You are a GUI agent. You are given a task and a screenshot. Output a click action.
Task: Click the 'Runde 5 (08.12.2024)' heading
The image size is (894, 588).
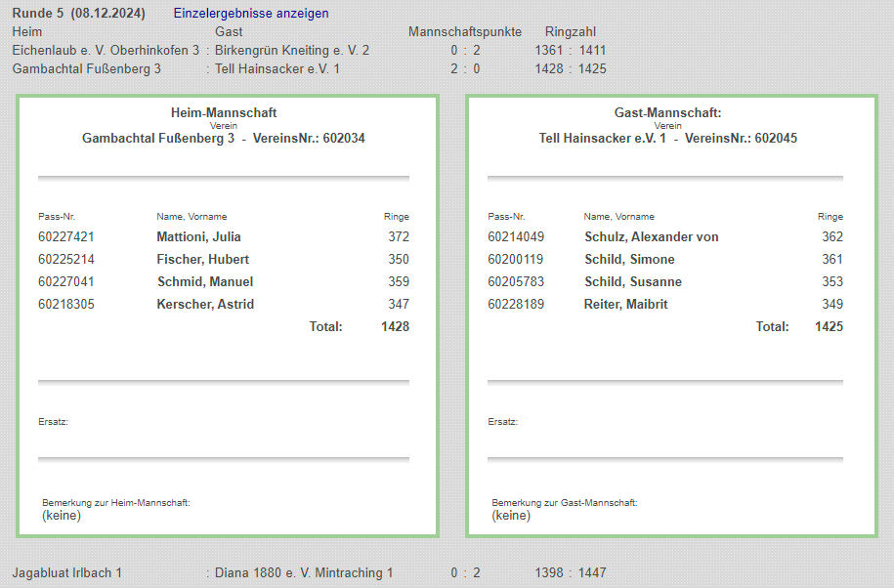[x=78, y=14]
